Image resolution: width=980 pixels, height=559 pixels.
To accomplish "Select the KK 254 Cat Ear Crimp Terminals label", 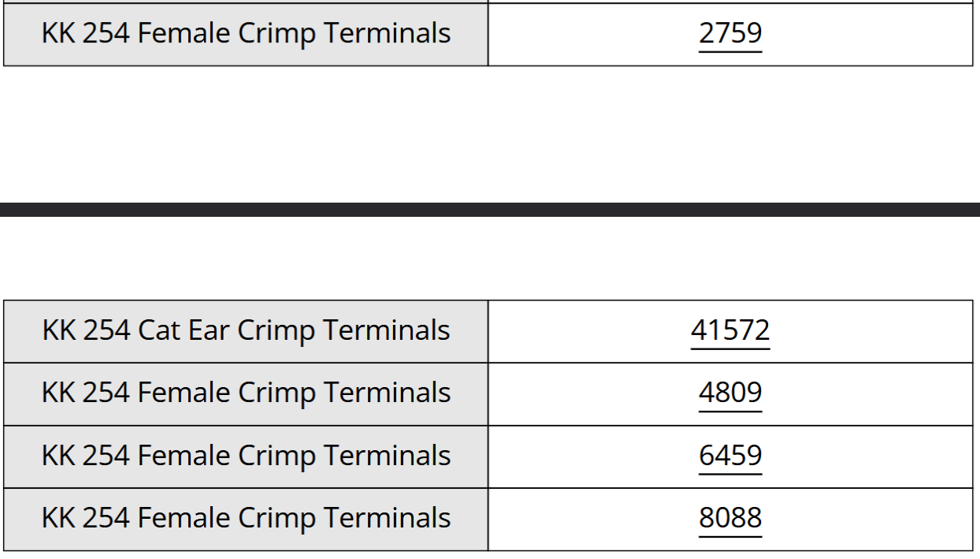I will pos(246,330).
